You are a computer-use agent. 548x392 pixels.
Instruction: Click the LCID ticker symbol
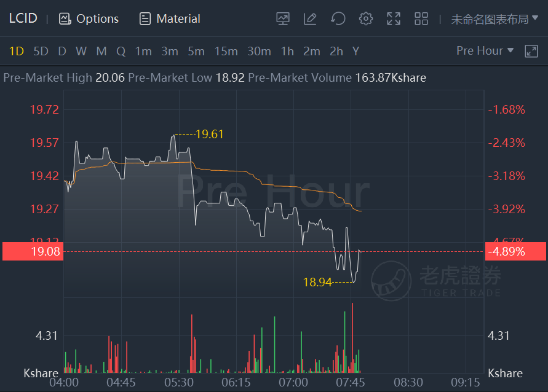23,18
